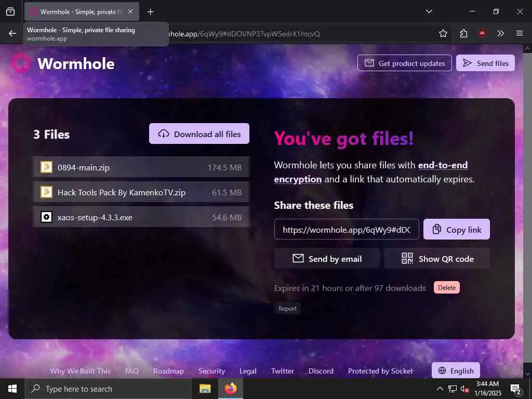532x399 pixels.
Task: Open the notification center icon
Action: tap(516, 389)
